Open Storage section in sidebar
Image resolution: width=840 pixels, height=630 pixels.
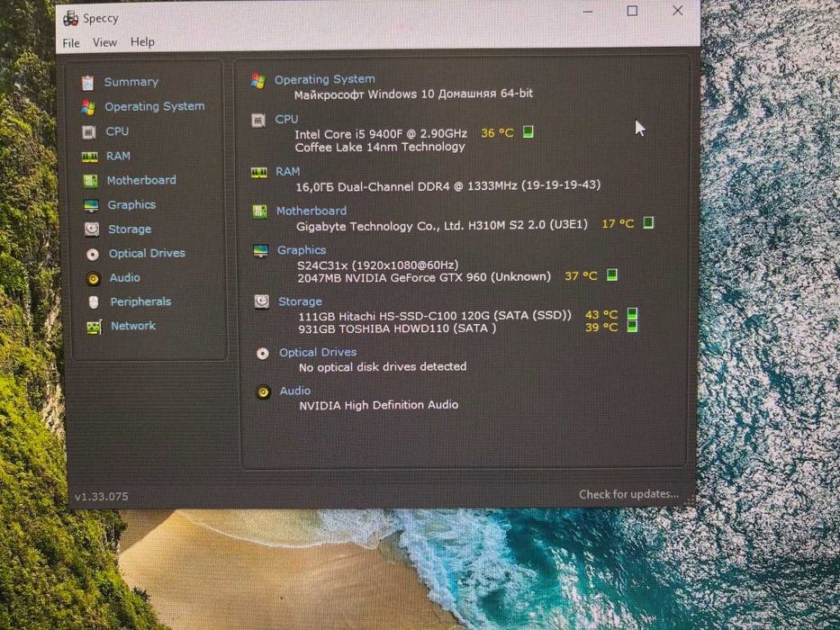click(130, 229)
